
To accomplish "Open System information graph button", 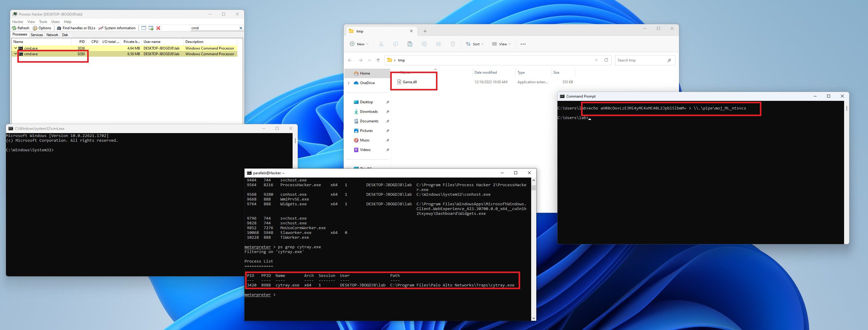I will [x=101, y=28].
